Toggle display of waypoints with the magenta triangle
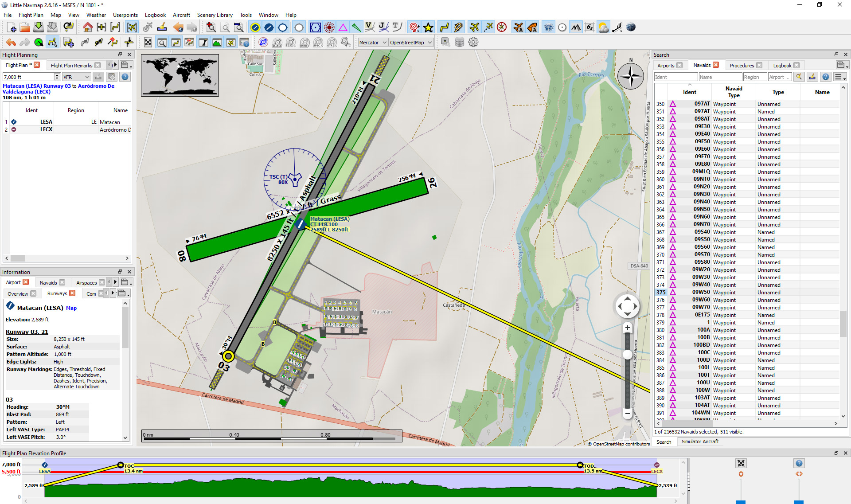This screenshot has height=504, width=851. (x=343, y=27)
